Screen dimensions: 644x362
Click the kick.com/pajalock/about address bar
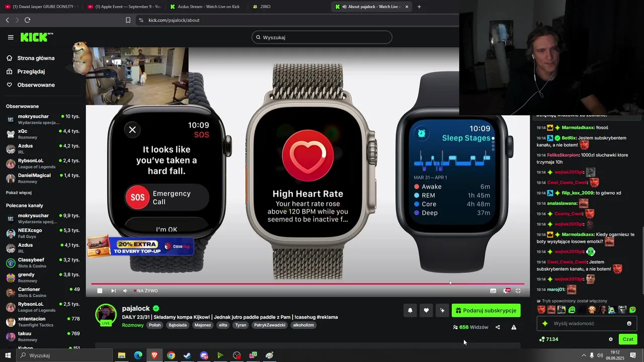(297, 20)
